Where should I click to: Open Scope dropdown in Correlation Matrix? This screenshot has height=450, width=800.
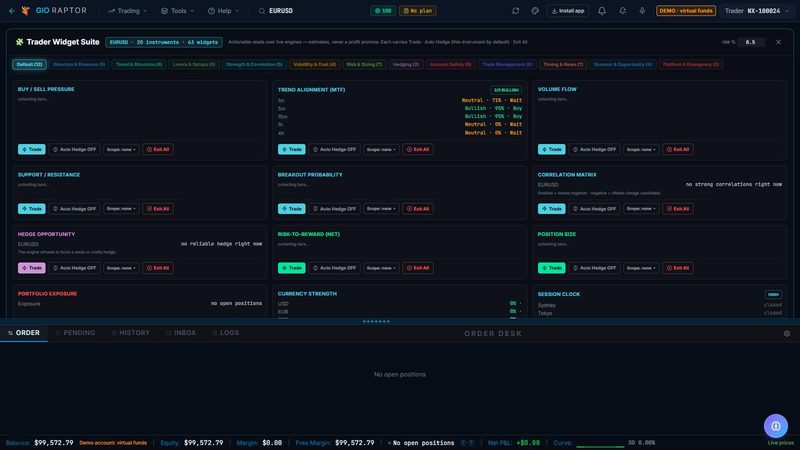[x=641, y=209]
